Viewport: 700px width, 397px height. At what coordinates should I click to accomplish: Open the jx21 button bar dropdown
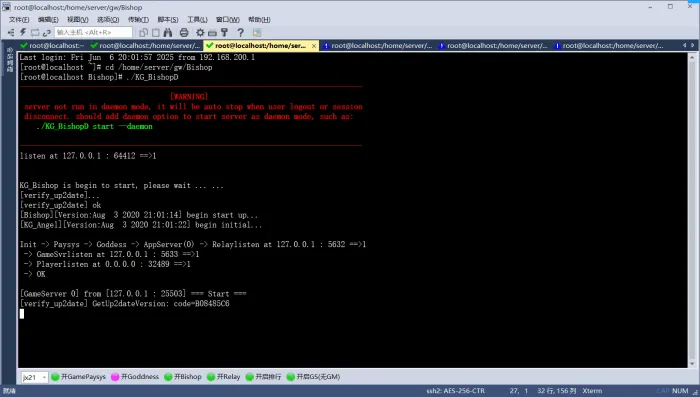click(34, 377)
